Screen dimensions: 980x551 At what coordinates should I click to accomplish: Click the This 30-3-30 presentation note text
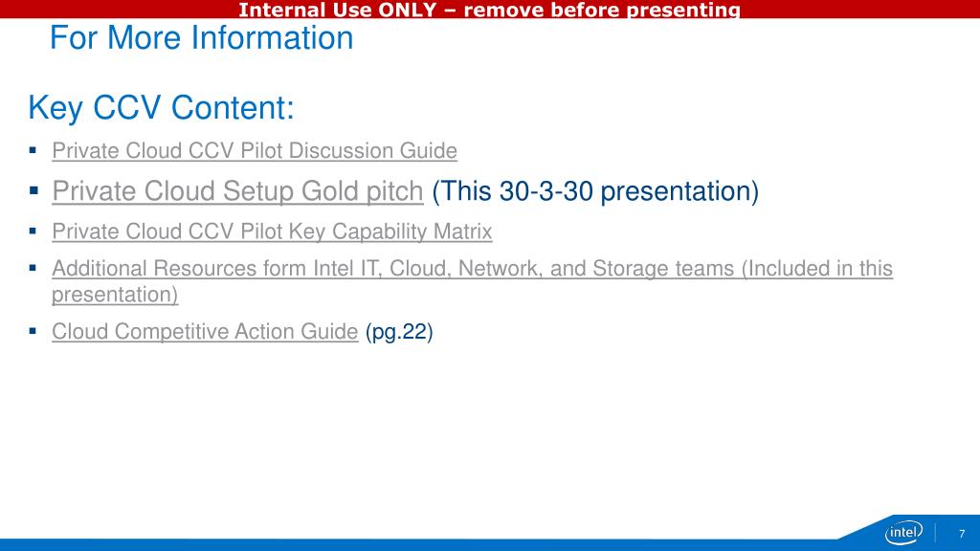(x=595, y=191)
